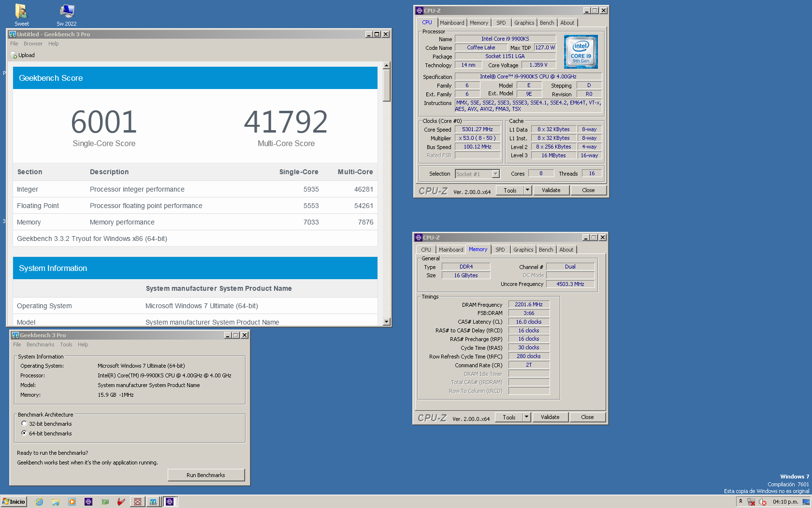Viewport: 812px width, 508px height.
Task: Click the muted volume tray icon
Action: point(763,502)
